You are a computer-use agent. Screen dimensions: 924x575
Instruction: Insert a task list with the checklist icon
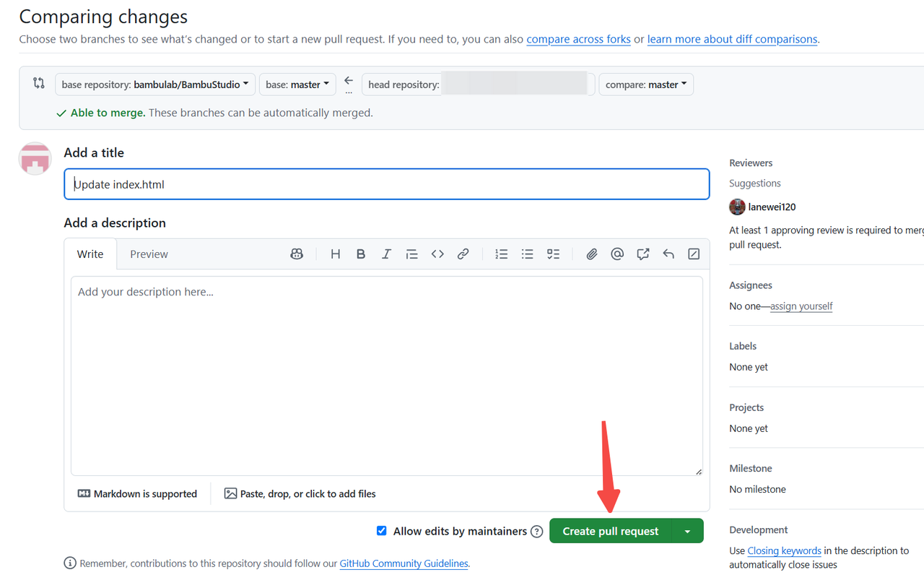coord(554,254)
